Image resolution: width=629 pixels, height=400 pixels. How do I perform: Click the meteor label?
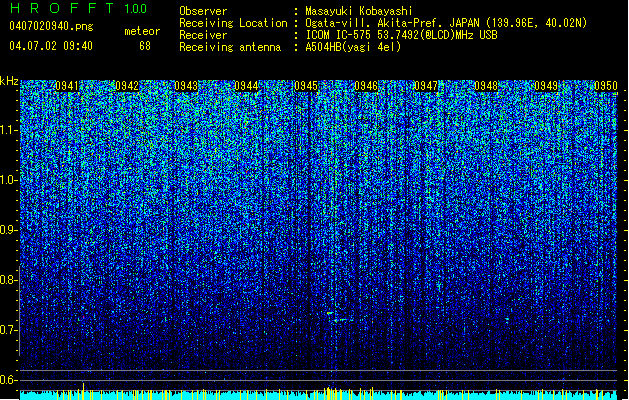pyautogui.click(x=142, y=31)
